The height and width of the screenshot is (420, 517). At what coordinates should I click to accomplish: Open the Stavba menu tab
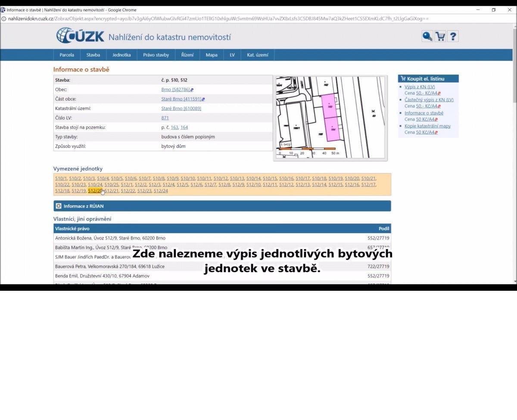93,55
